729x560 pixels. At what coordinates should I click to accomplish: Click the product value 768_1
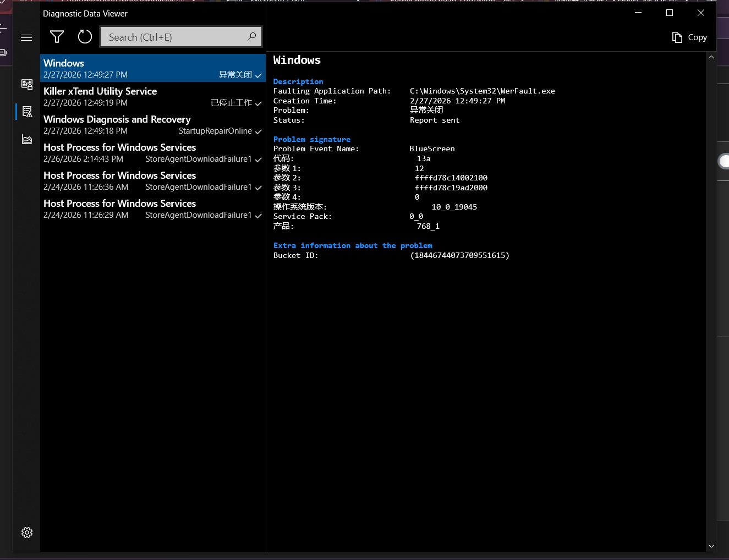click(428, 226)
